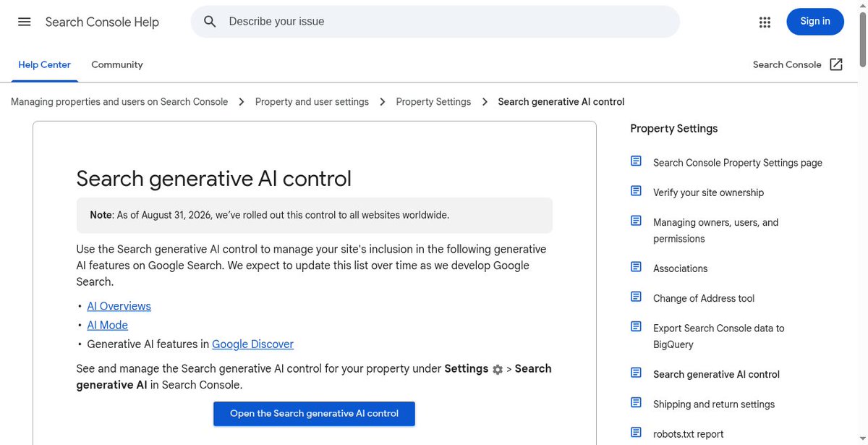Open the Associations article

(681, 268)
